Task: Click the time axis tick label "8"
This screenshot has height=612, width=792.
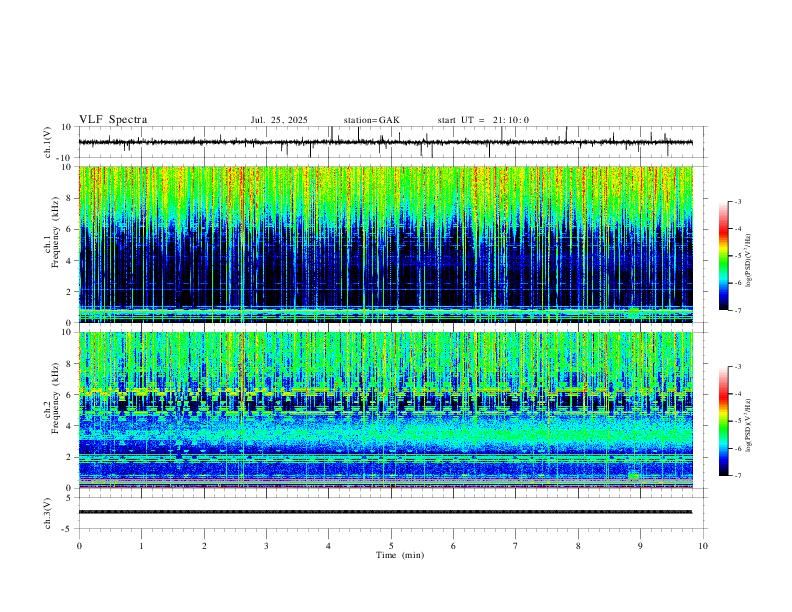Action: pos(578,546)
